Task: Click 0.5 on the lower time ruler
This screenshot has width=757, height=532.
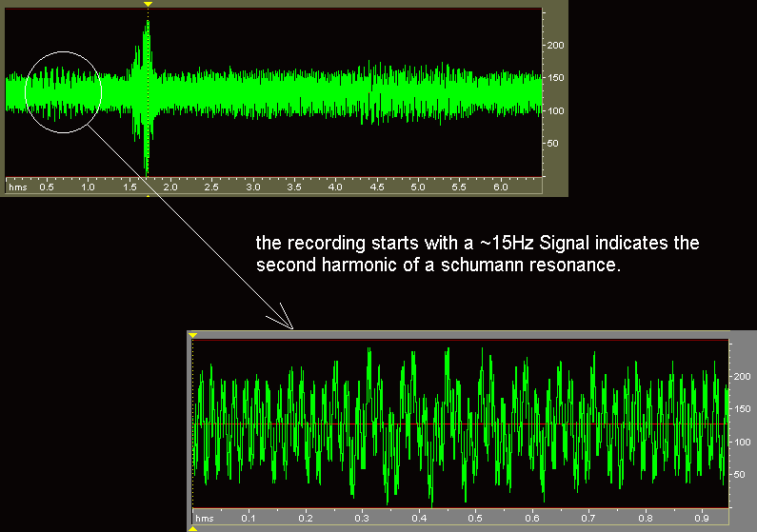Action: pos(475,519)
